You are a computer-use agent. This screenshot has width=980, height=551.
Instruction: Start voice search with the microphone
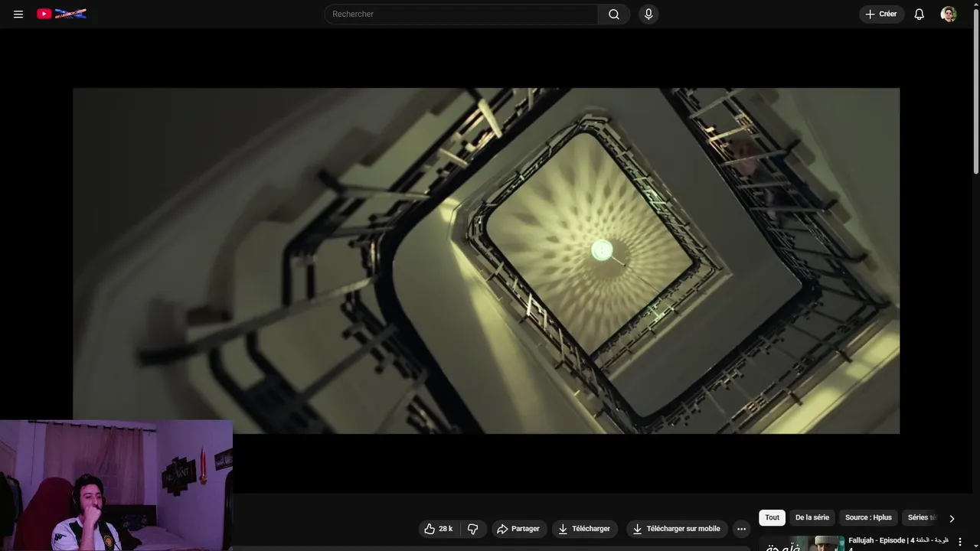pyautogui.click(x=648, y=14)
